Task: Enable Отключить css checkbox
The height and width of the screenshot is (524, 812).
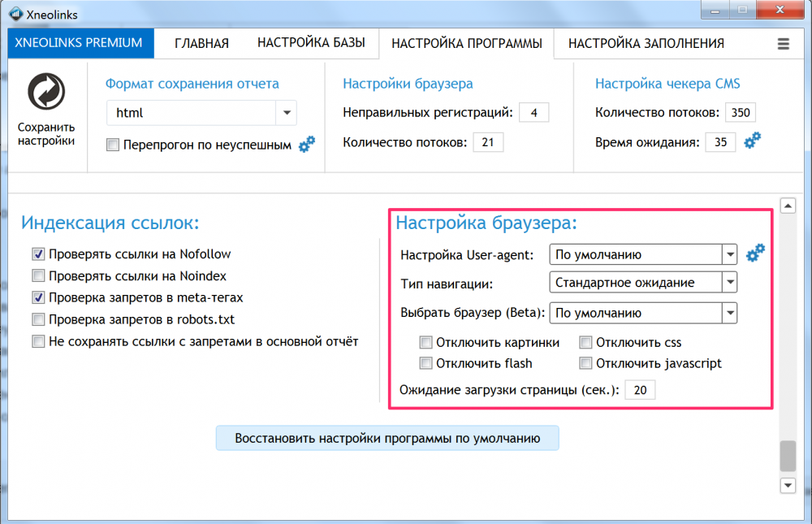Action: [x=585, y=342]
